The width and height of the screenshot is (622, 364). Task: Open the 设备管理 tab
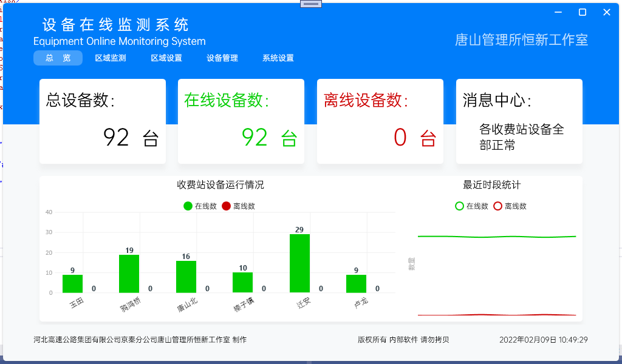click(222, 58)
